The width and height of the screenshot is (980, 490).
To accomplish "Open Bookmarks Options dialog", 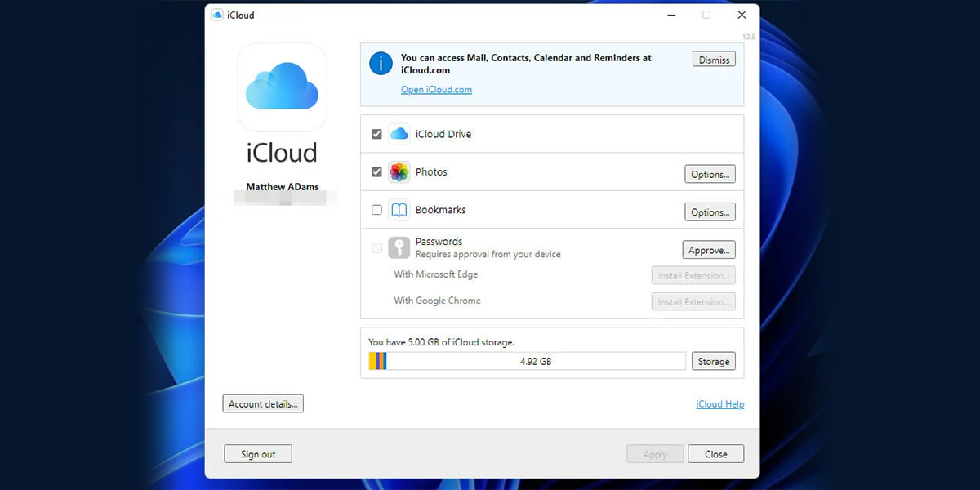I will click(710, 212).
